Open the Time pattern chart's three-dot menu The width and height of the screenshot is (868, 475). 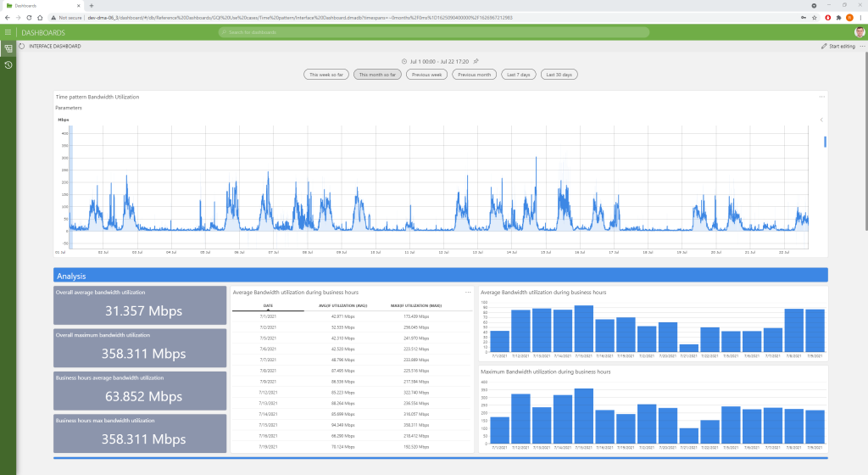click(821, 97)
